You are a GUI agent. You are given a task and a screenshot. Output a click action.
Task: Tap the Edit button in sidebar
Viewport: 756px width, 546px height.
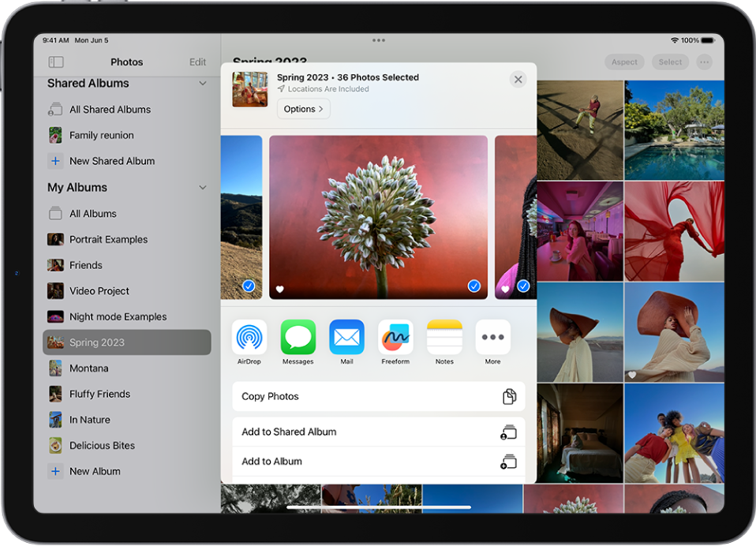(x=197, y=62)
